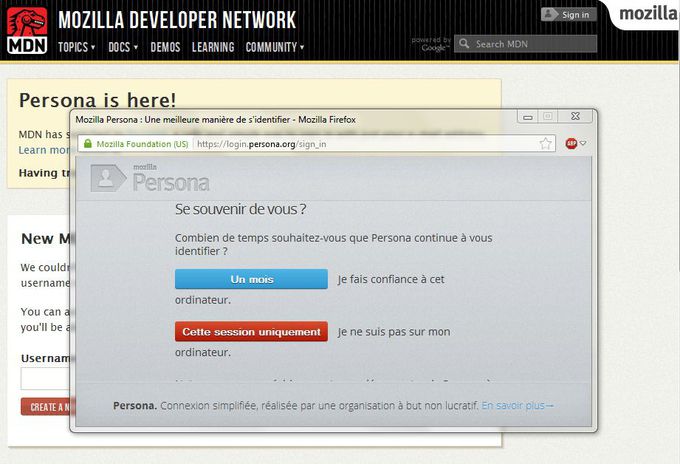Click the Mozilla Persona logo
This screenshot has width=680, height=464.
[150, 178]
